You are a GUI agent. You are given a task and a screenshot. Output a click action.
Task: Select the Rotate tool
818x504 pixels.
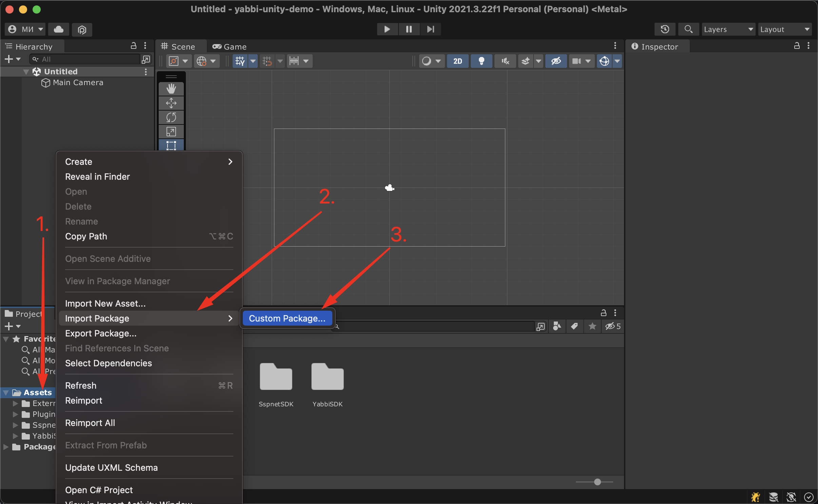(171, 117)
